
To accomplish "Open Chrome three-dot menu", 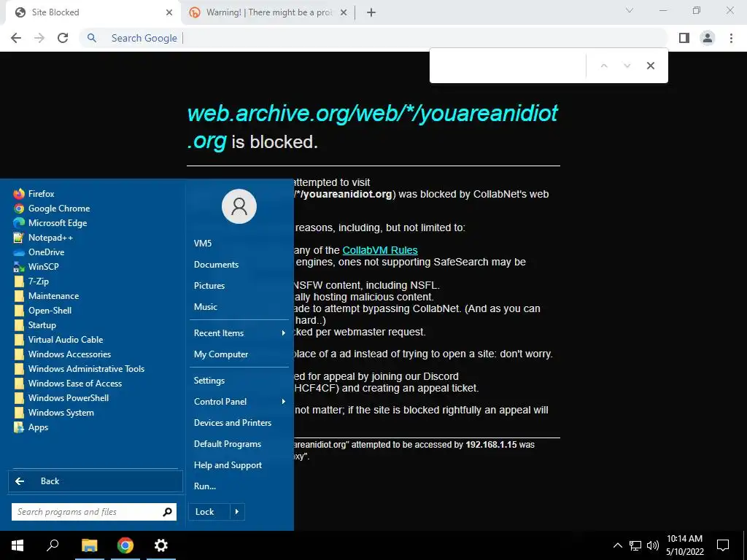I will 731,38.
